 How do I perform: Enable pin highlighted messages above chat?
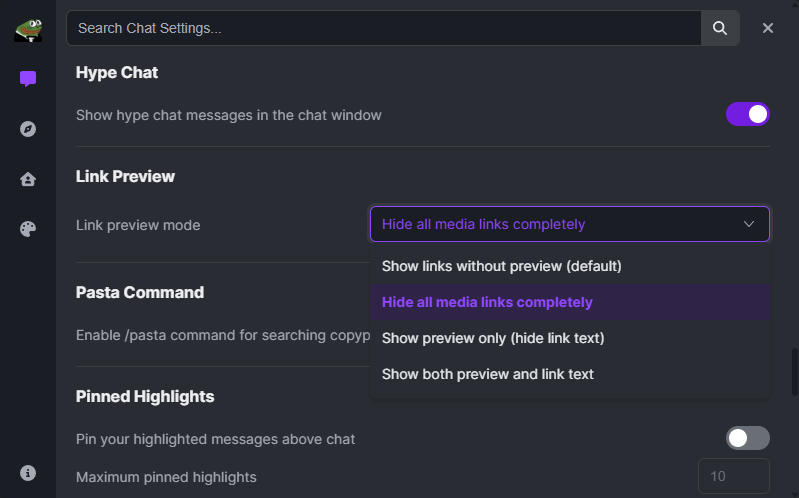(x=747, y=438)
